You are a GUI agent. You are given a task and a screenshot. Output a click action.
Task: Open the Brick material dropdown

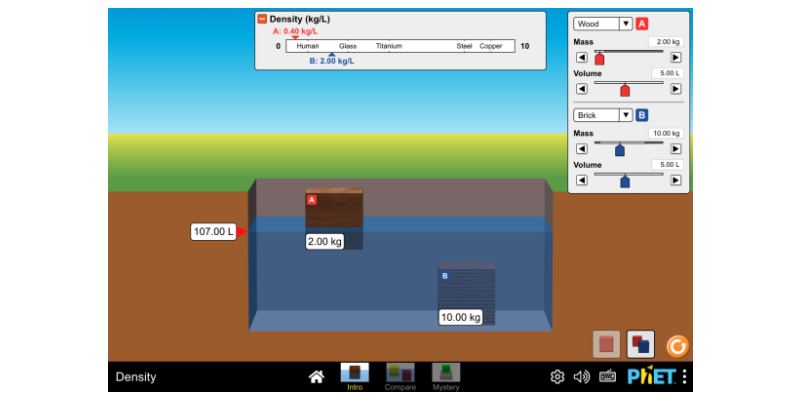602,115
